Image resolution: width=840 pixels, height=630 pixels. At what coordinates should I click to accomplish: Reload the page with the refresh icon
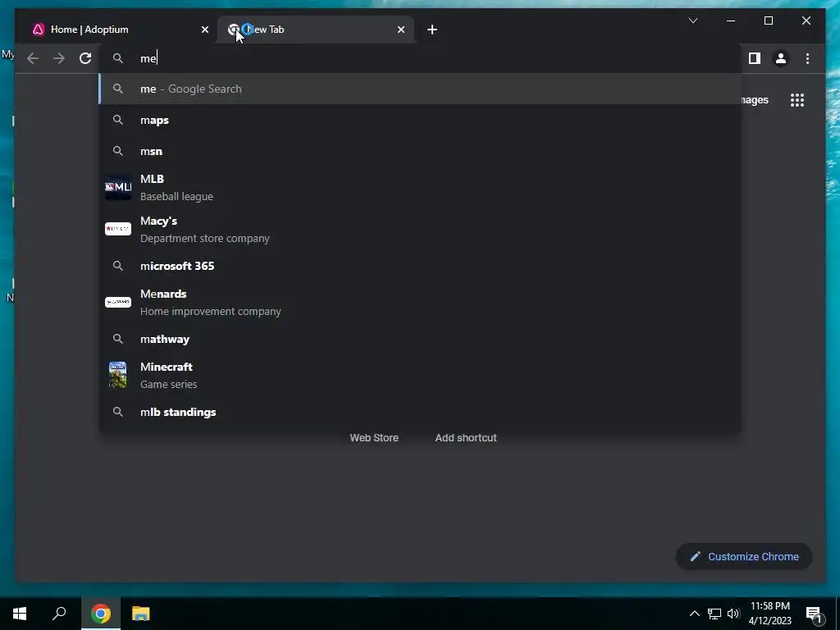point(85,58)
